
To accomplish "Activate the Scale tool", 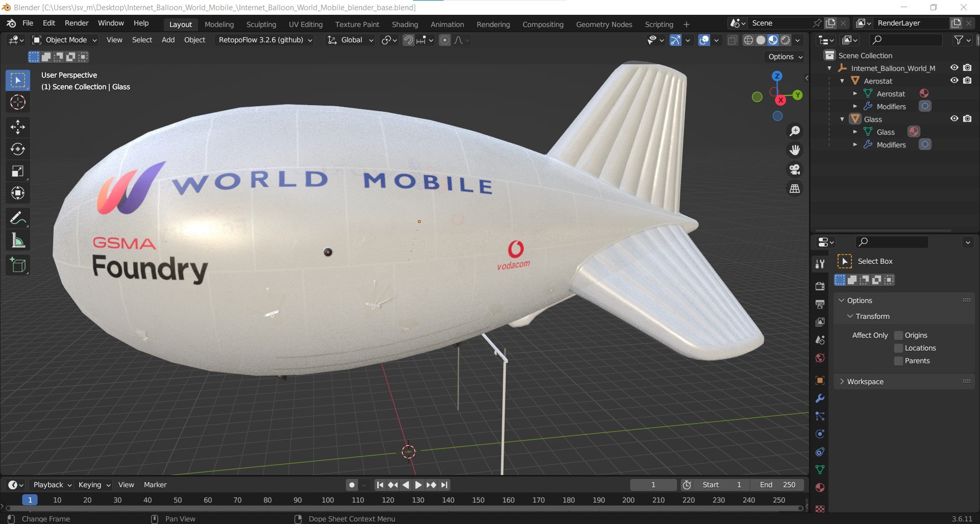I will click(18, 171).
